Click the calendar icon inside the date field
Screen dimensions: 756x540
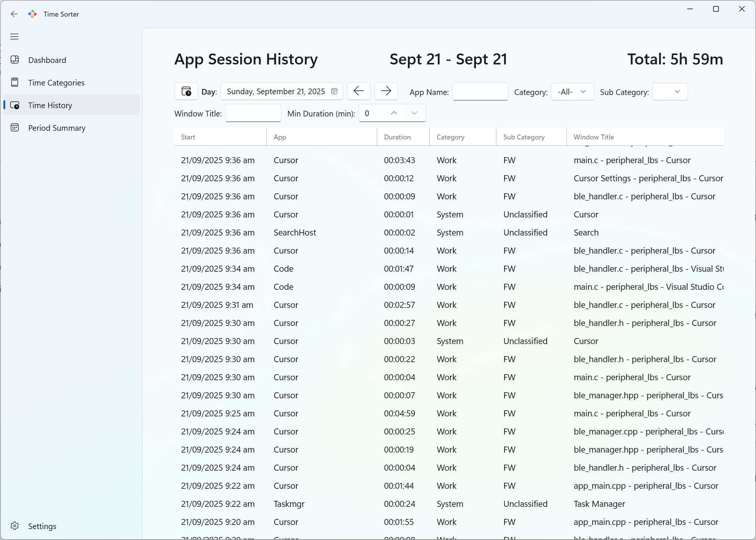point(334,91)
